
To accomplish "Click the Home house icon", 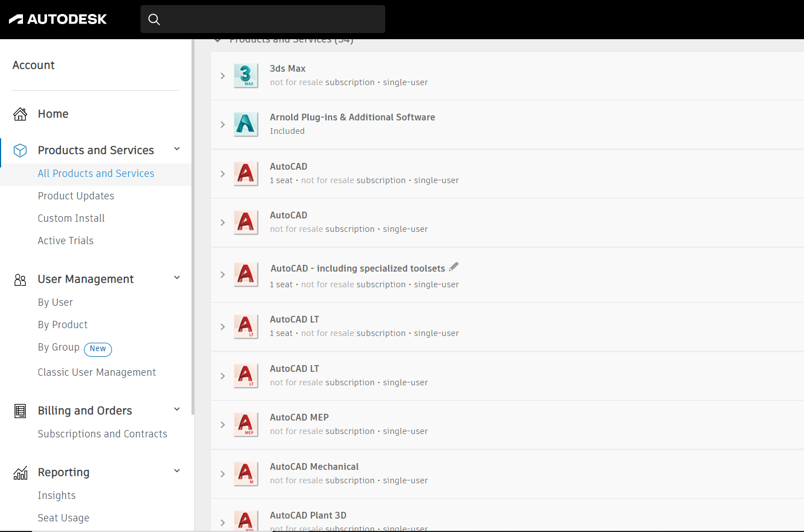I will pos(20,114).
